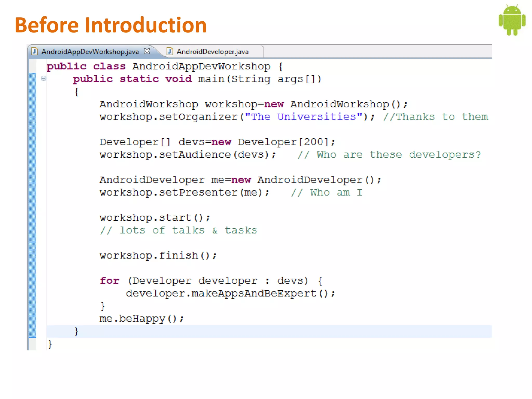532x399 pixels.
Task: Click the 'lots of talks & tasks' comment
Action: (x=178, y=230)
